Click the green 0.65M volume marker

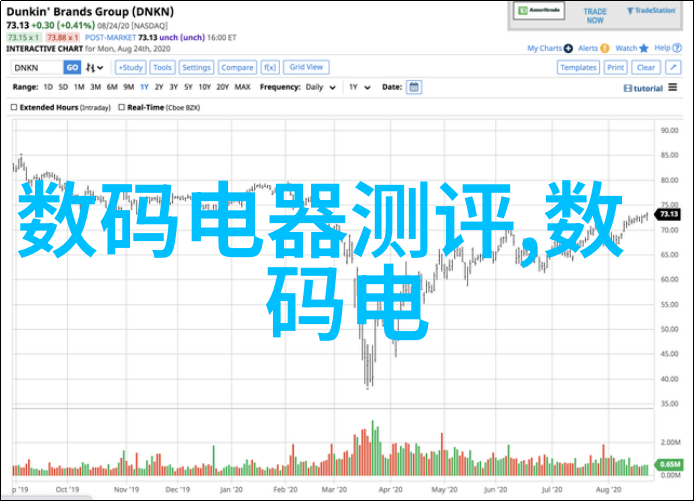[669, 464]
